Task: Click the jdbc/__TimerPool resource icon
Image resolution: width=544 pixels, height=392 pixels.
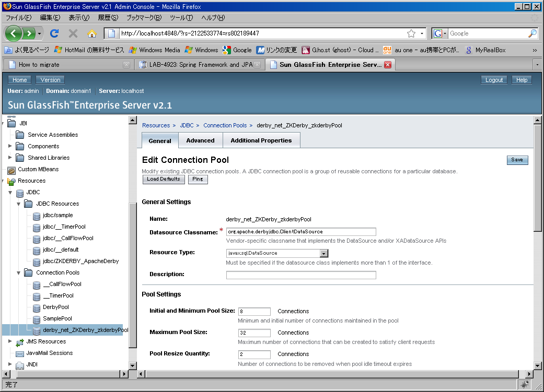Action: [x=37, y=227]
